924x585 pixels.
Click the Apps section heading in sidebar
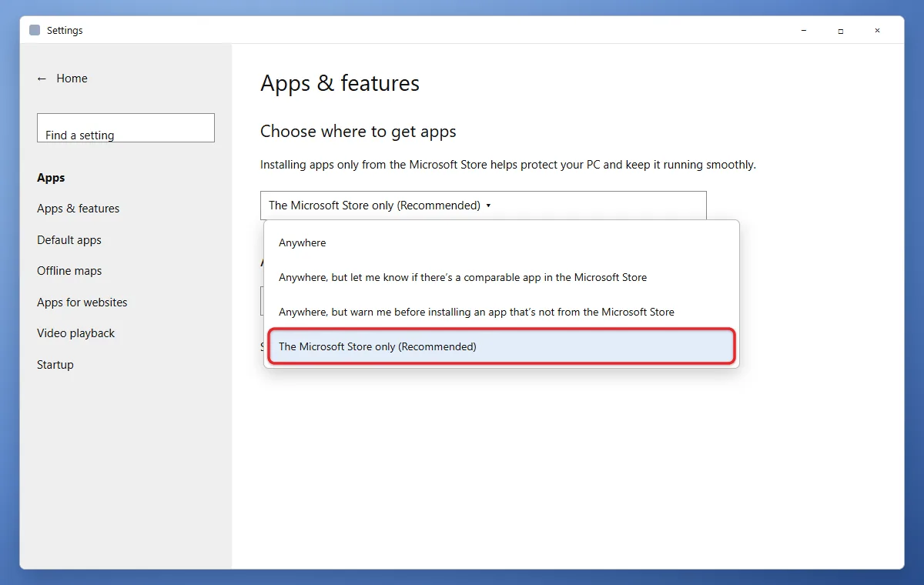[x=51, y=178]
